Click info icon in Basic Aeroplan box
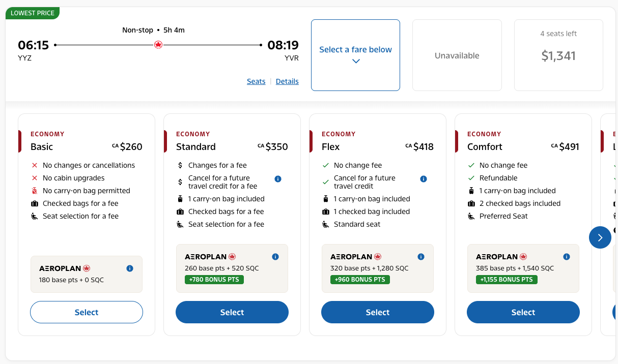The width and height of the screenshot is (618, 364). tap(130, 268)
